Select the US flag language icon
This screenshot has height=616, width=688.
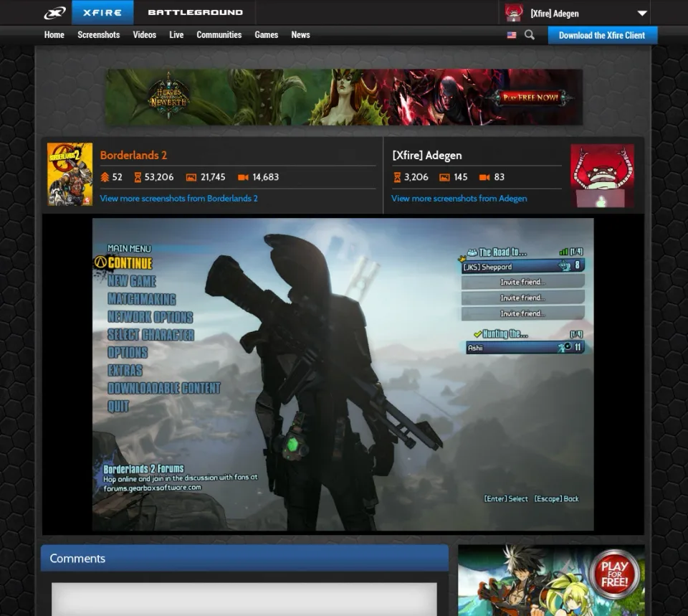pyautogui.click(x=512, y=35)
